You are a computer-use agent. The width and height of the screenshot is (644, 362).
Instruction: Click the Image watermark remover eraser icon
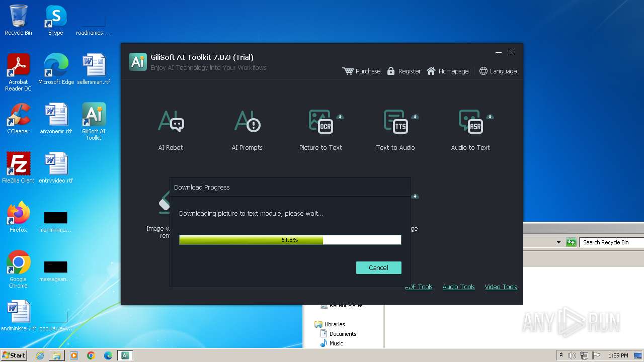[165, 202]
